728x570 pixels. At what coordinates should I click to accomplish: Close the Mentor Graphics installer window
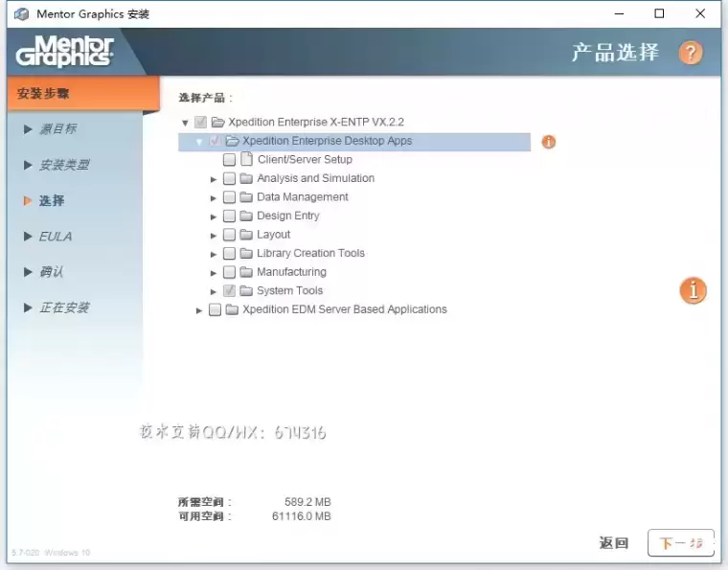pyautogui.click(x=700, y=13)
